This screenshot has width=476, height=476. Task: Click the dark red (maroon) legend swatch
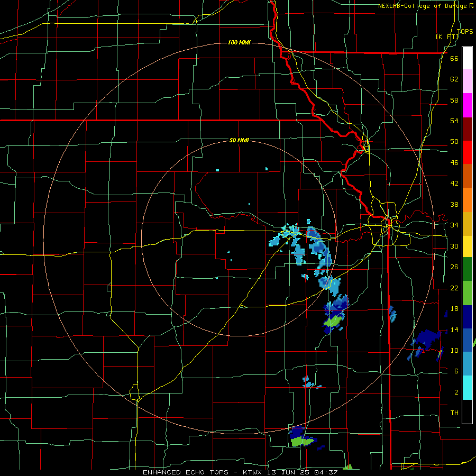coord(467,129)
